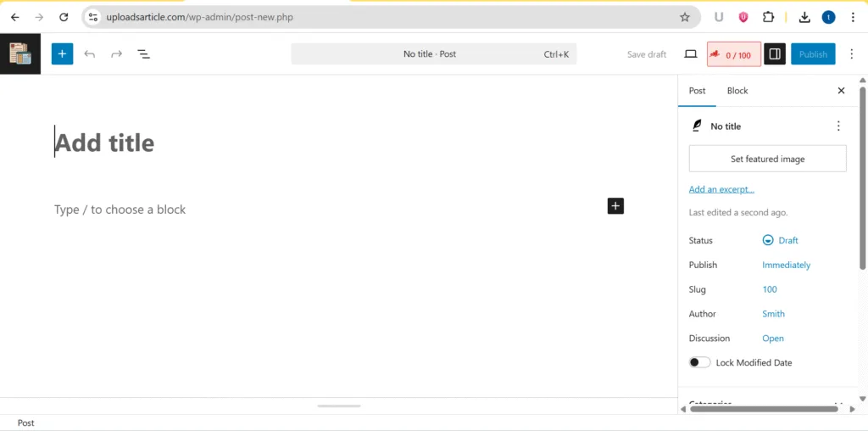Click the sidebar horizontal scrollbar thumb
This screenshot has width=868, height=431.
(764, 409)
